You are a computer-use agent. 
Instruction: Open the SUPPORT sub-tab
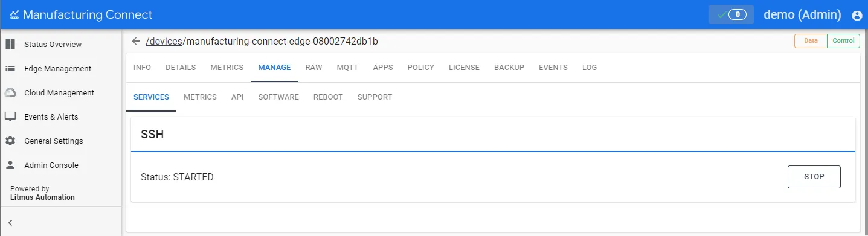(375, 97)
